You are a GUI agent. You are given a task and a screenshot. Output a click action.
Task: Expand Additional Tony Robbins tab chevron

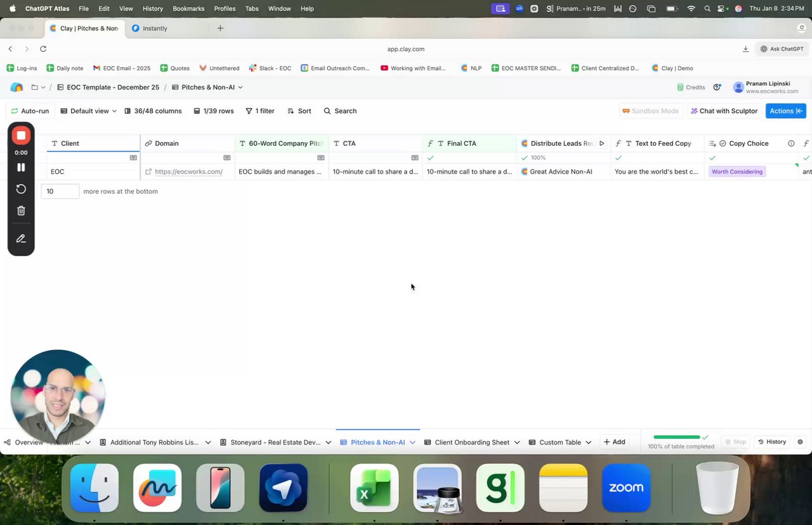(x=208, y=442)
